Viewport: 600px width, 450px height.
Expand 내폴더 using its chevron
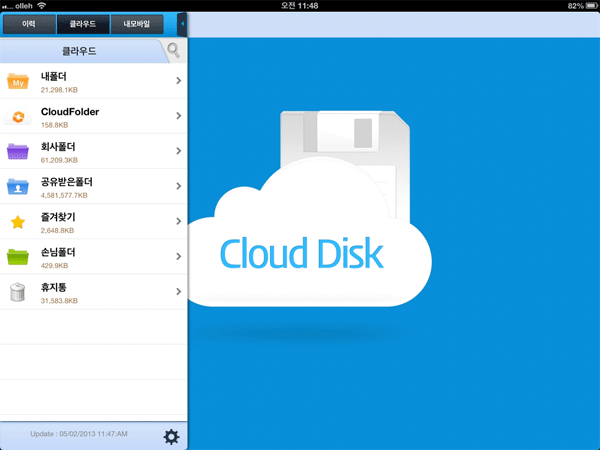pyautogui.click(x=178, y=81)
